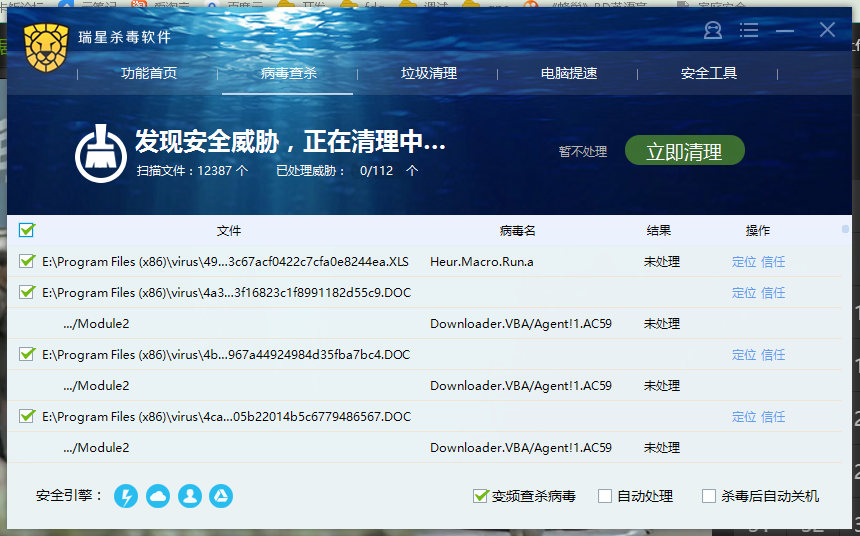Close the Rising antivirus window

[827, 30]
